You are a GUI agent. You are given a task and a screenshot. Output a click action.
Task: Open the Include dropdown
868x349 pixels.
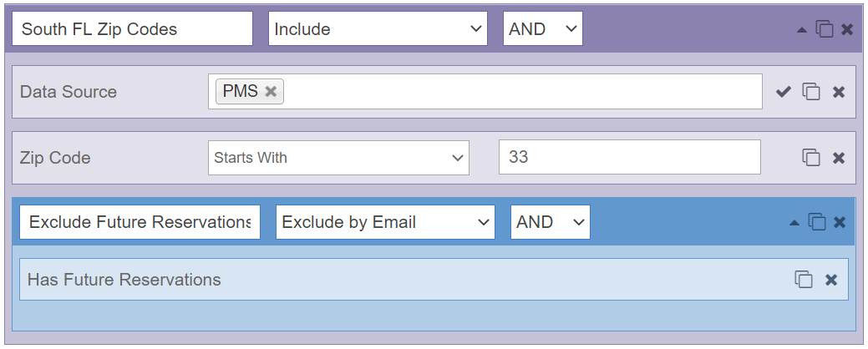pyautogui.click(x=378, y=28)
